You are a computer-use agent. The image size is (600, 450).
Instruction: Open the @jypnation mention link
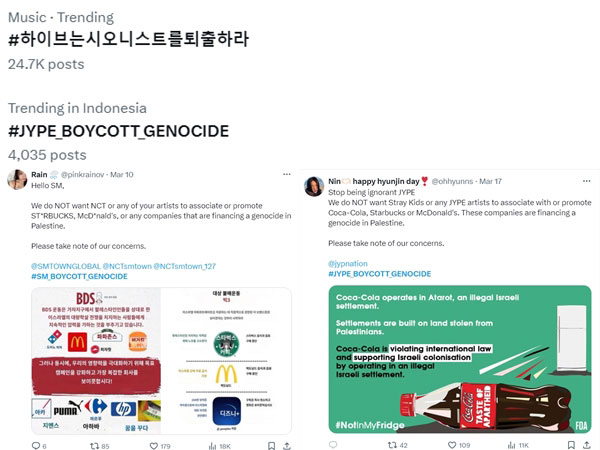348,264
